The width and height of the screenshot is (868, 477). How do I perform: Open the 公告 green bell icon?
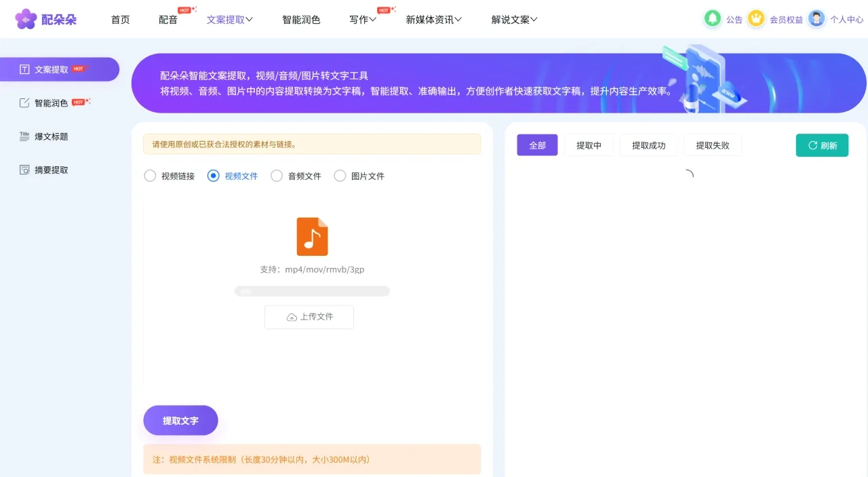(x=712, y=18)
